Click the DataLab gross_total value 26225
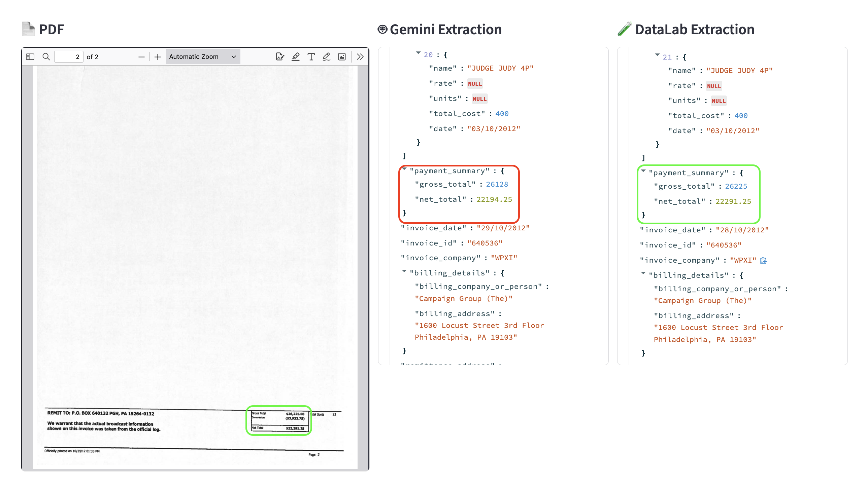 coord(736,186)
